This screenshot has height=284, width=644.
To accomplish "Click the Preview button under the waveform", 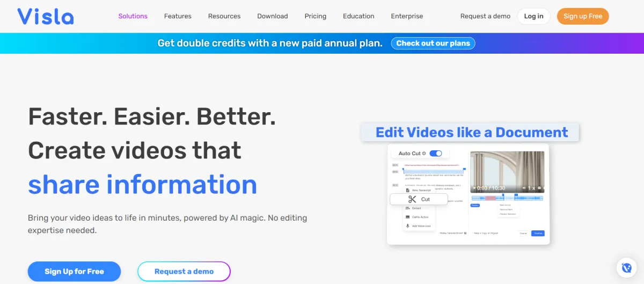I will [475, 205].
